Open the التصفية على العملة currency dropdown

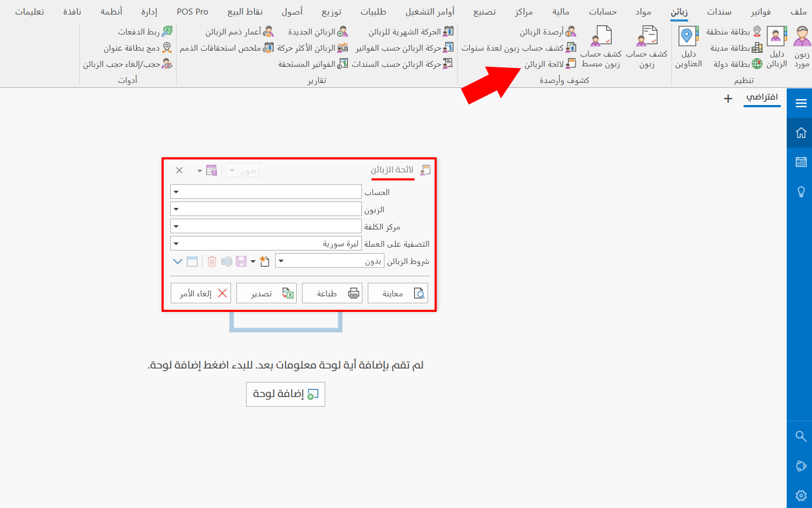point(176,243)
